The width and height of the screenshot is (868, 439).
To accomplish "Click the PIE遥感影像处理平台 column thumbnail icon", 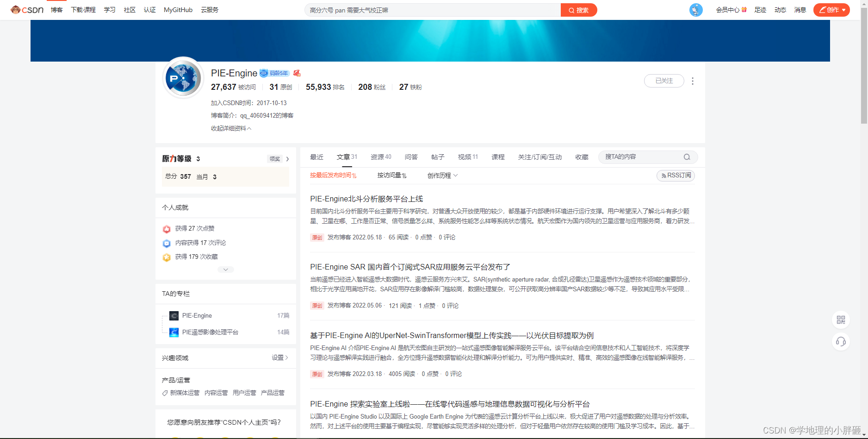I will [174, 332].
